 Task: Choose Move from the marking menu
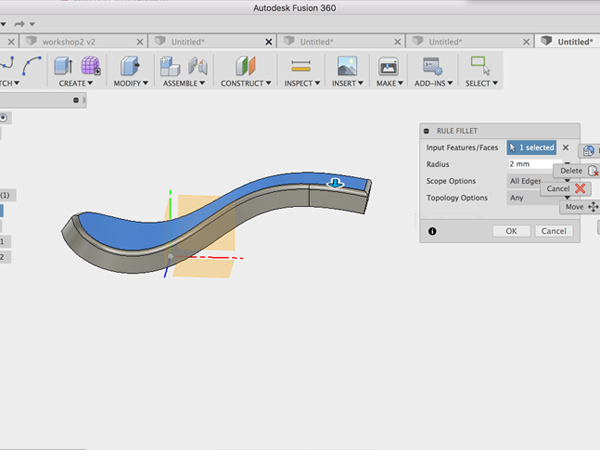pyautogui.click(x=580, y=207)
